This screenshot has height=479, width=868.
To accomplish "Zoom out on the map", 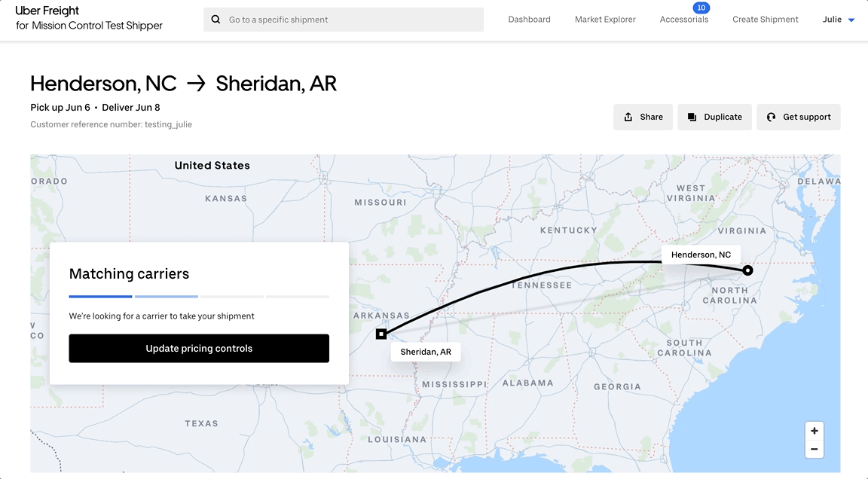I will coord(814,450).
